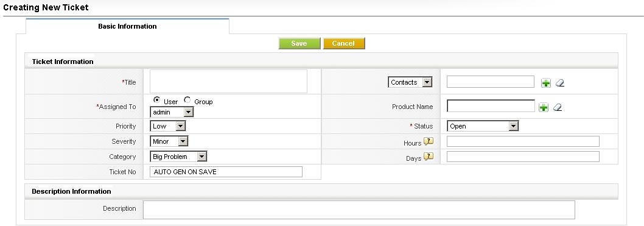644x226 pixels.
Task: Click the Category field label
Action: (122, 157)
